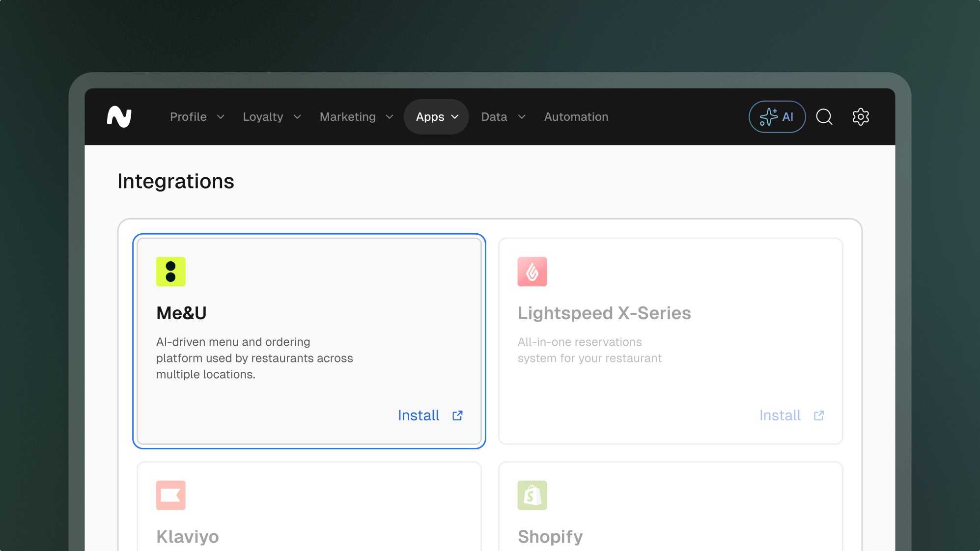Click the Me&U app logo icon
This screenshot has height=551, width=980.
[170, 272]
